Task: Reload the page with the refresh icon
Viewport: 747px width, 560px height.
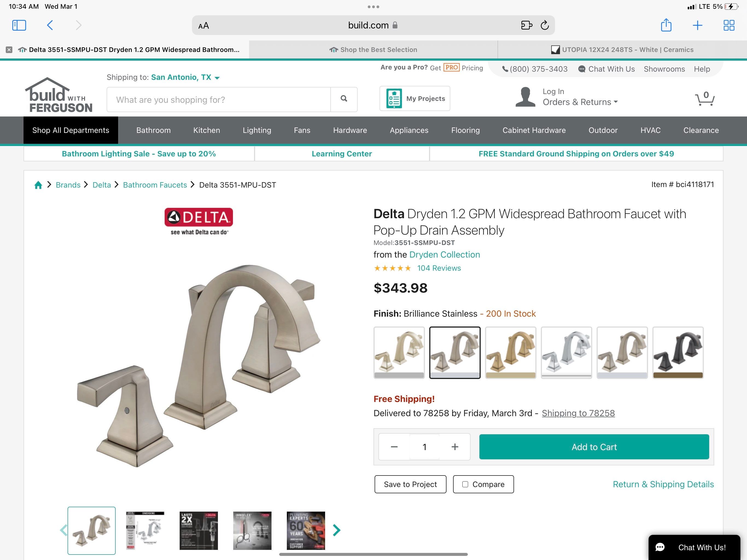Action: (544, 25)
